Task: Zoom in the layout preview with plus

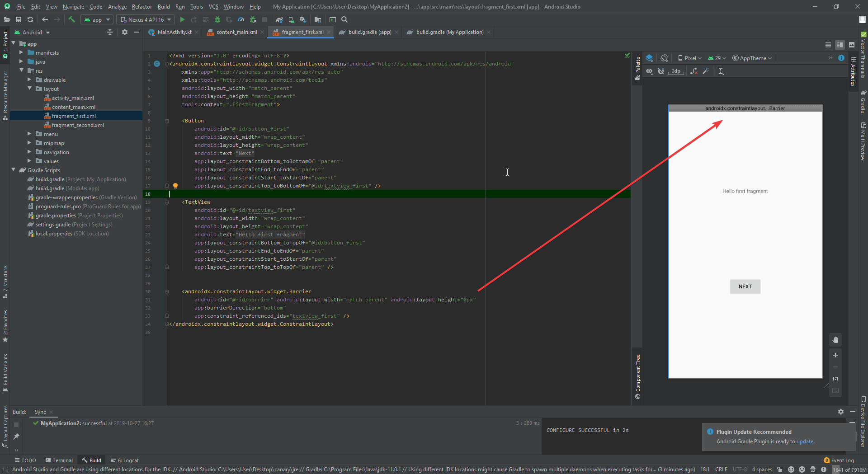Action: (x=835, y=355)
